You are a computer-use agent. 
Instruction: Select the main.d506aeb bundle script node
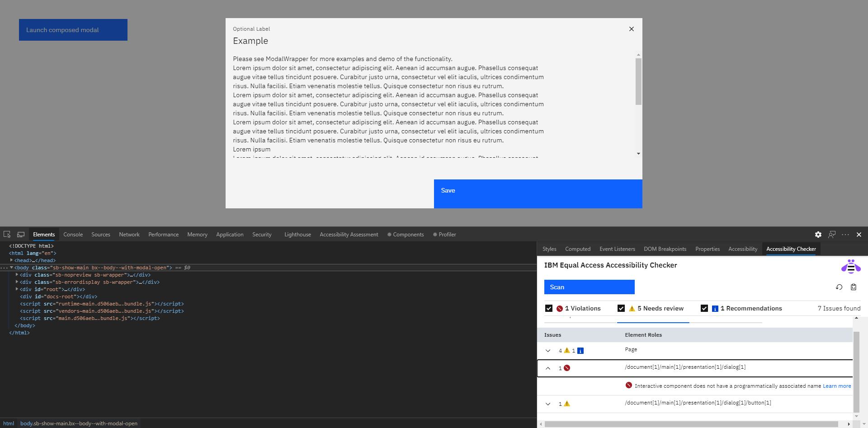coord(90,318)
